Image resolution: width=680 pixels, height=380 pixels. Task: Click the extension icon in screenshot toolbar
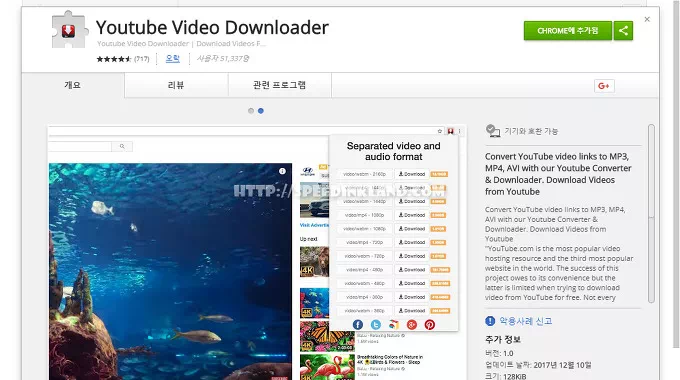pyautogui.click(x=451, y=131)
